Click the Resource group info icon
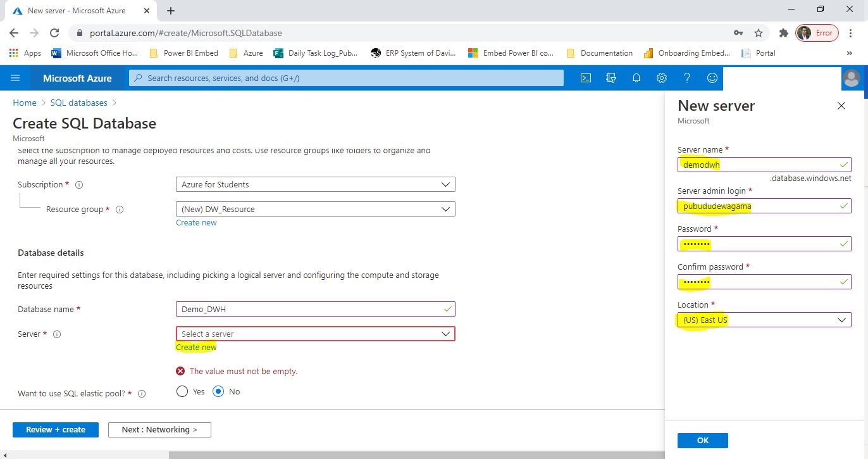868x459 pixels. click(120, 210)
